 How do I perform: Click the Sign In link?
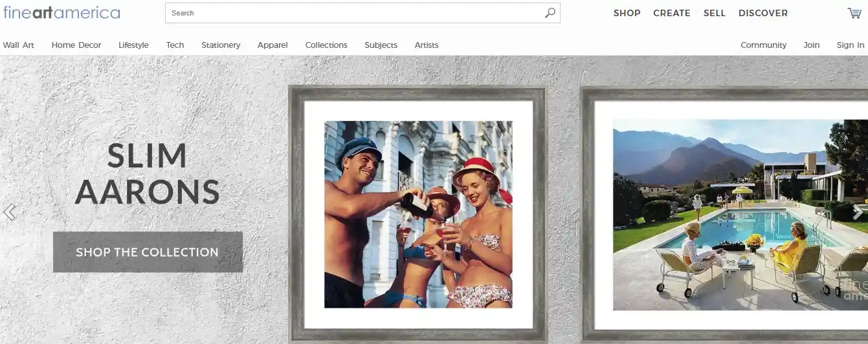click(x=851, y=45)
